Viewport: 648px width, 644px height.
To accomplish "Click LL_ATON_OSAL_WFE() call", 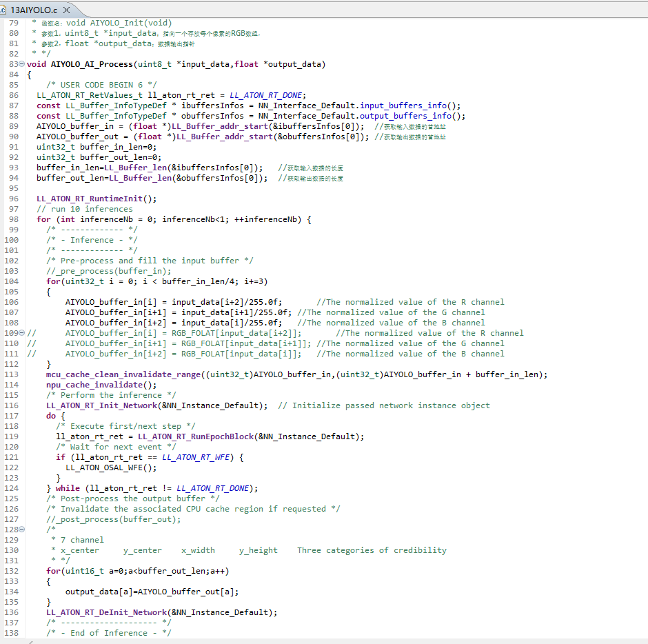I will pos(109,467).
